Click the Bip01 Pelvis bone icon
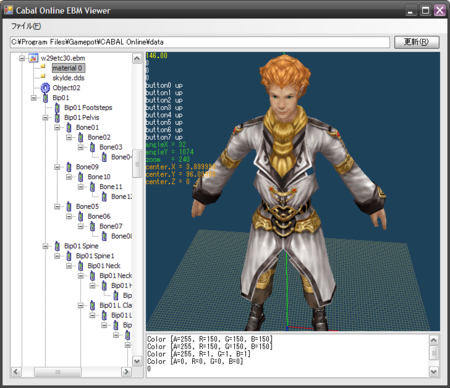The image size is (450, 388). point(57,118)
